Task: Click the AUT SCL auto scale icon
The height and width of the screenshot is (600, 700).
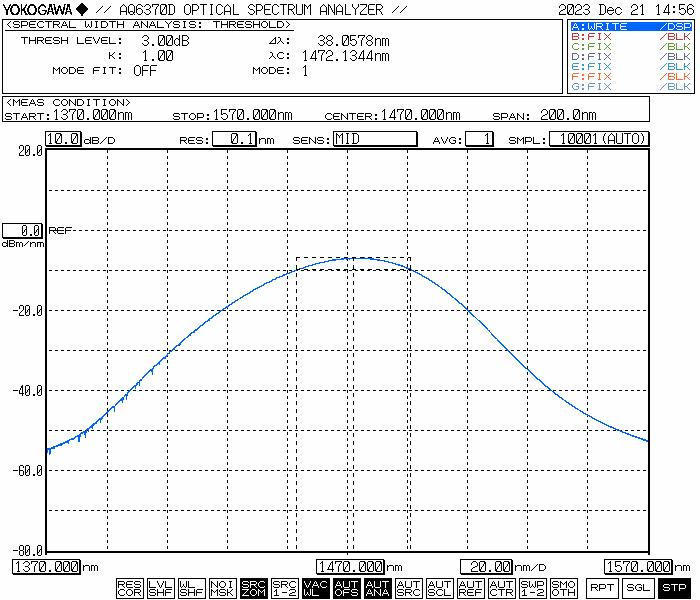Action: [x=440, y=588]
